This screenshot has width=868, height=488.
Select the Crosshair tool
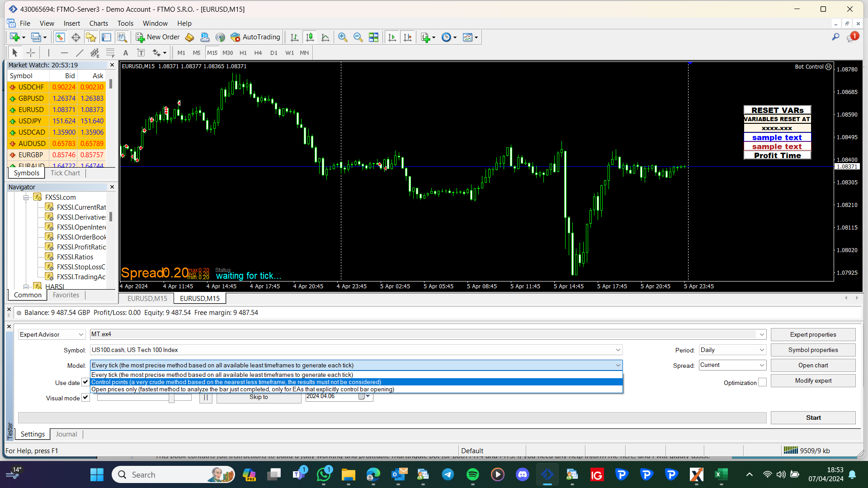(30, 53)
